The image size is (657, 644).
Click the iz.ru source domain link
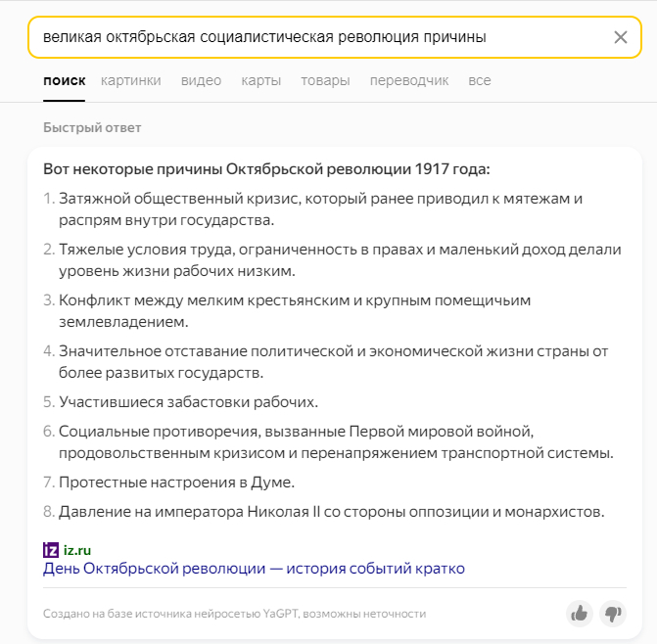(77, 550)
